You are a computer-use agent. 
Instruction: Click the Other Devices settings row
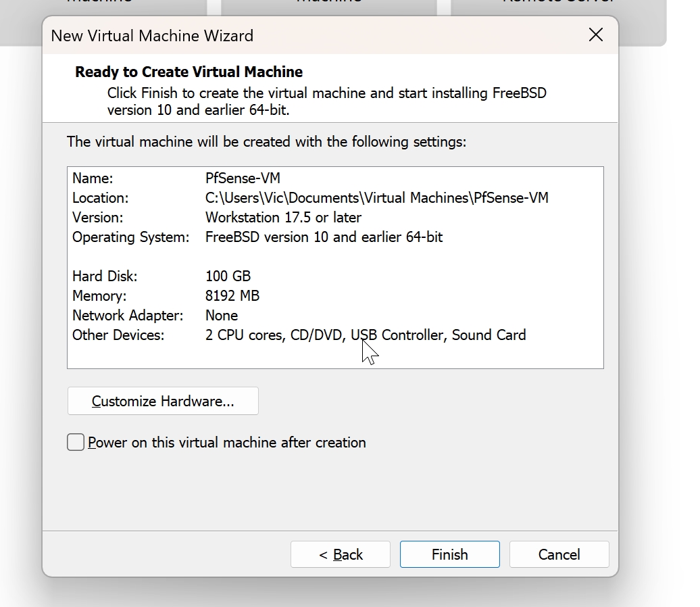pyautogui.click(x=366, y=335)
